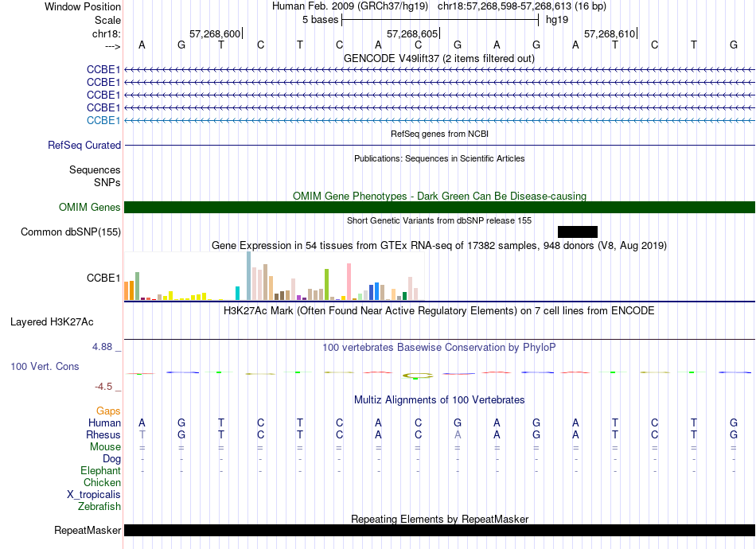Click the GENCODE V49lift37 track title
This screenshot has width=756, height=549.
[439, 59]
